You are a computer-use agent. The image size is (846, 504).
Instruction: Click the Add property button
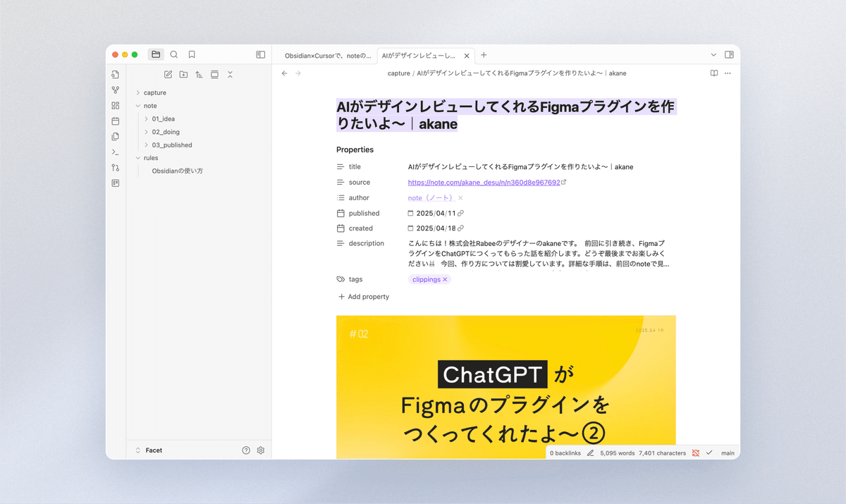(363, 296)
